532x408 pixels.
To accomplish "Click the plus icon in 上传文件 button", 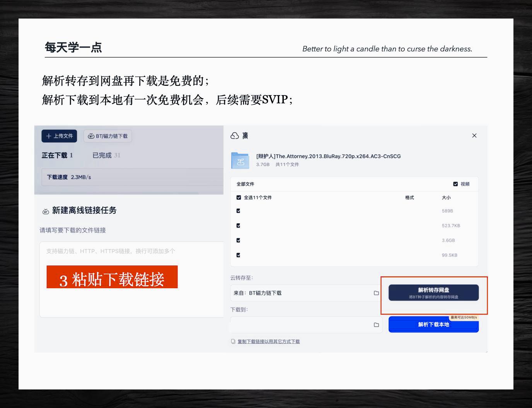I will click(x=49, y=136).
